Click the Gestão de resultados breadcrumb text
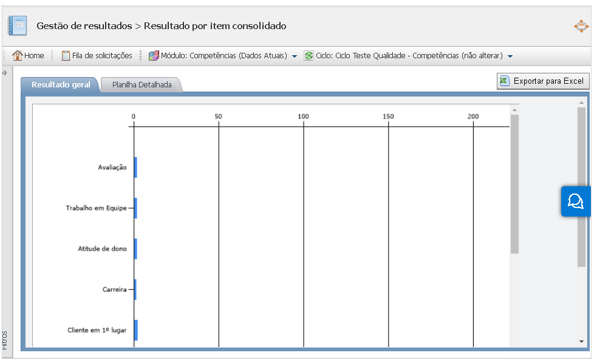The height and width of the screenshot is (364, 597). click(x=84, y=26)
